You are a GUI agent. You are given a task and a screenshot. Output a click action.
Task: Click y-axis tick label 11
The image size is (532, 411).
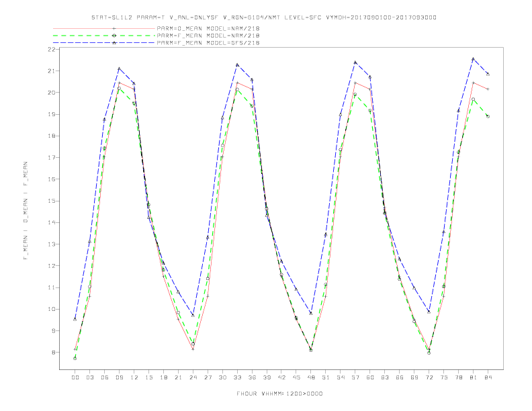[51, 287]
